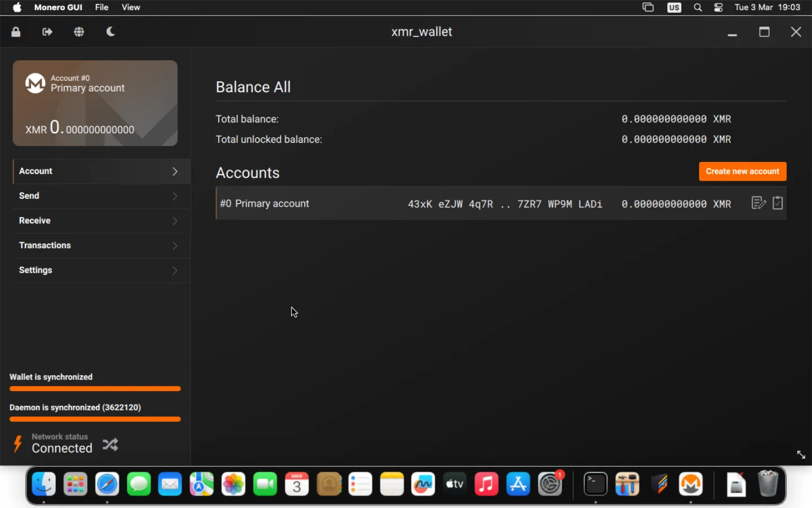The height and width of the screenshot is (508, 812).
Task: Toggle dark mode with the moon icon
Action: (x=111, y=32)
